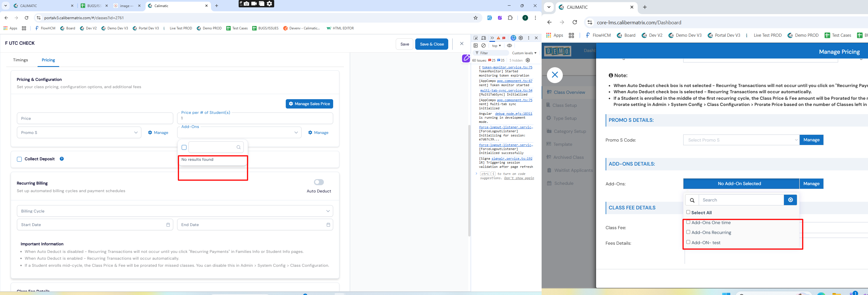Open the Chrome extensions puzzle icon

(510, 18)
